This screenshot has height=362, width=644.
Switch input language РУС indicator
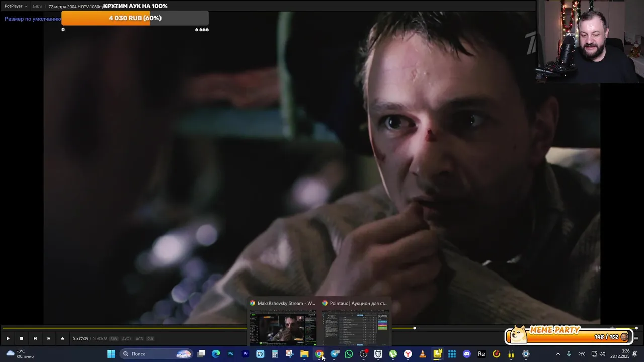582,354
